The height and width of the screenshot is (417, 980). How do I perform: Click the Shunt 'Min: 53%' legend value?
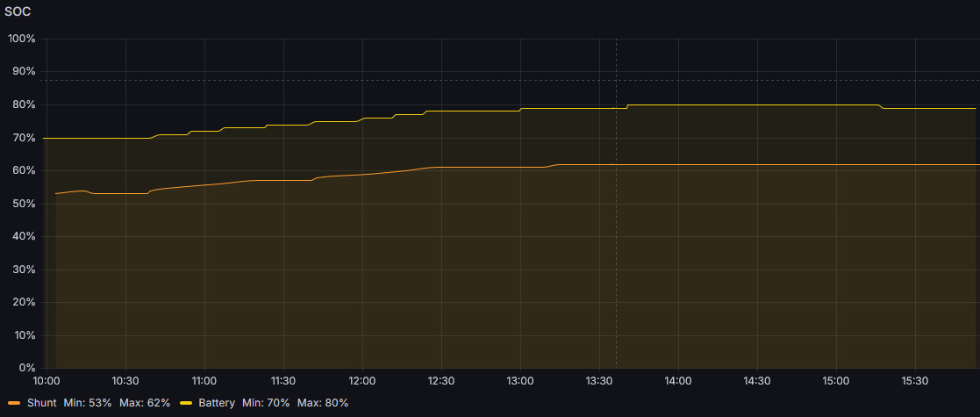coord(88,403)
